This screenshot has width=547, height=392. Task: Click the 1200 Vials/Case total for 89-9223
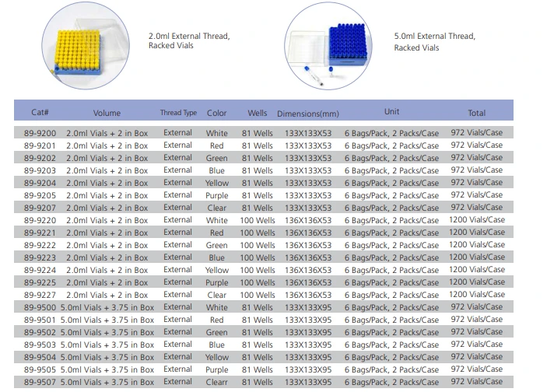(x=477, y=257)
